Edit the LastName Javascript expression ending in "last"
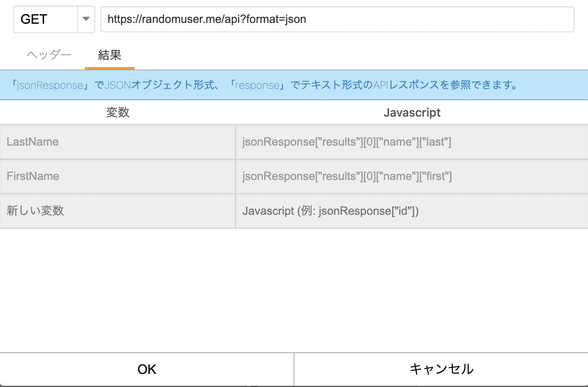The height and width of the screenshot is (387, 588). (x=412, y=142)
